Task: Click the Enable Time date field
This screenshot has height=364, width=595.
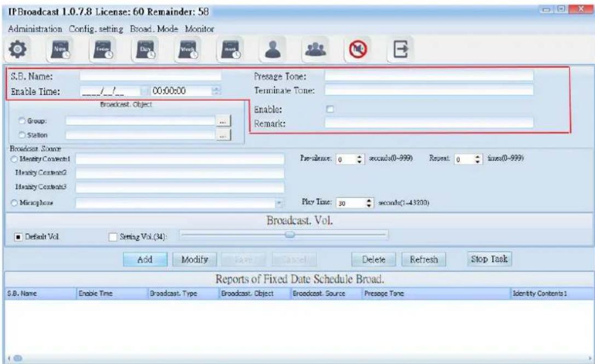Action: [111, 91]
